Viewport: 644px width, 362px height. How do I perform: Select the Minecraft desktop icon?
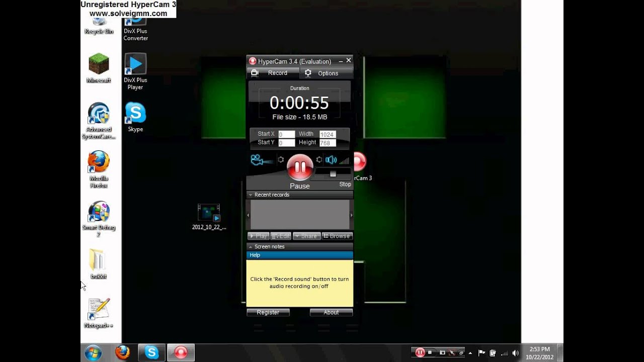click(x=99, y=68)
